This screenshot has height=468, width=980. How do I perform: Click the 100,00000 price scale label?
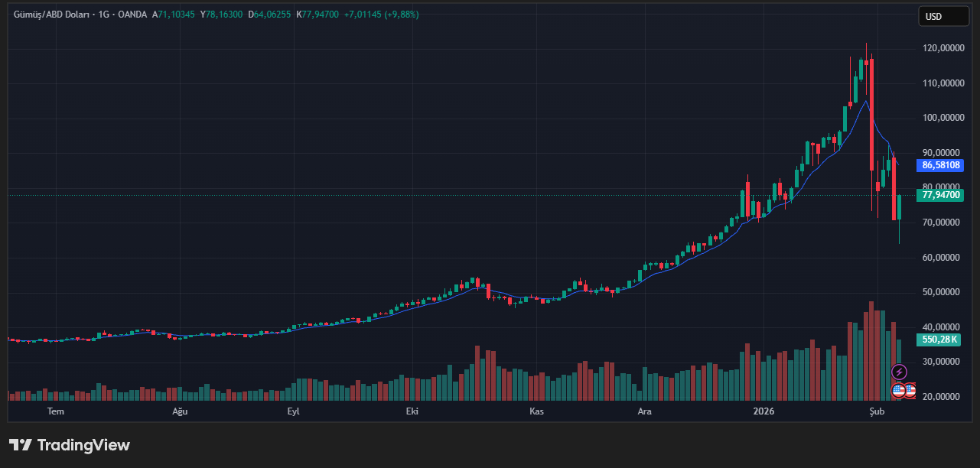(940, 118)
